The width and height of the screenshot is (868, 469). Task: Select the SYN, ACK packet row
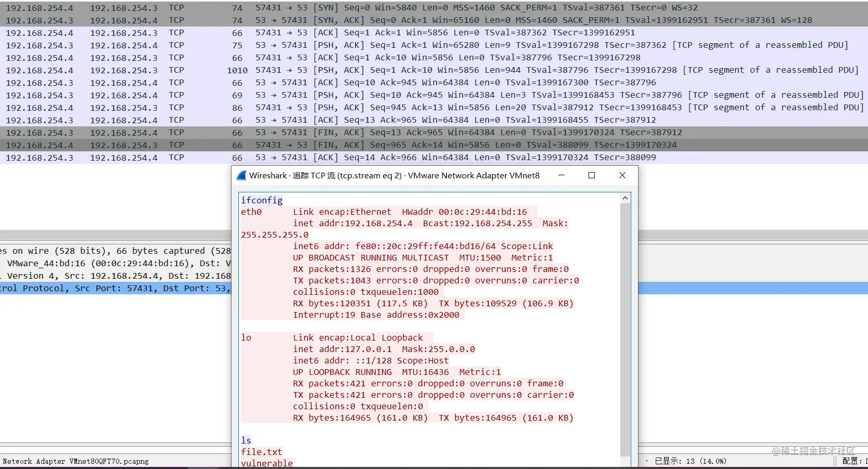[x=434, y=20]
